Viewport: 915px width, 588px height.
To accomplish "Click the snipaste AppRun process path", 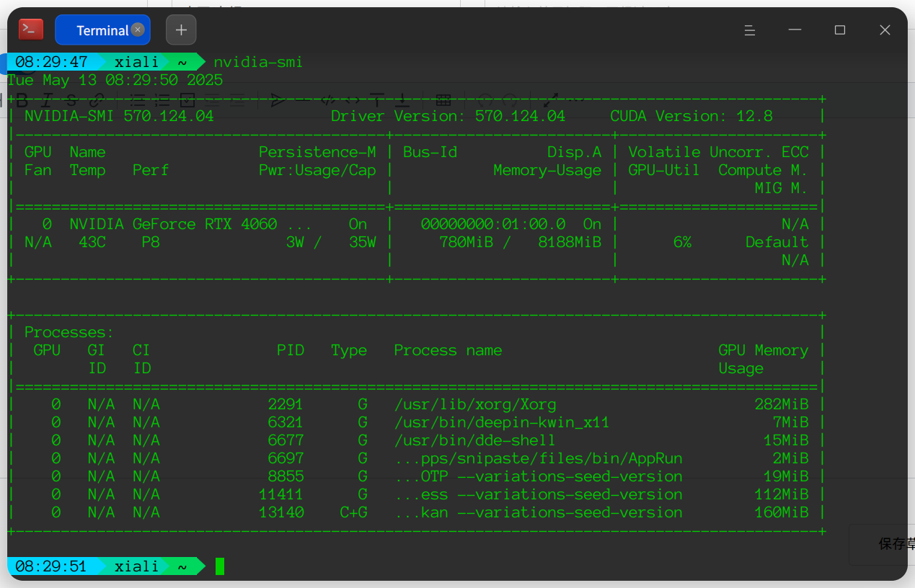I will coord(538,458).
